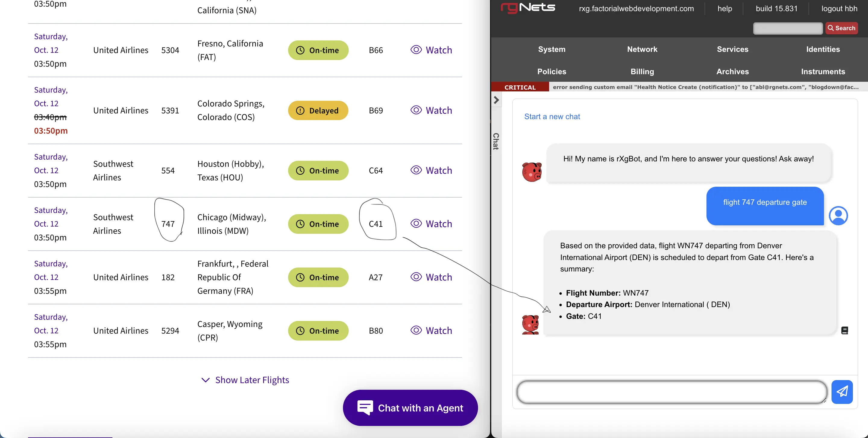
Task: Select destination Fresno, California (FAT)
Action: 230,50
